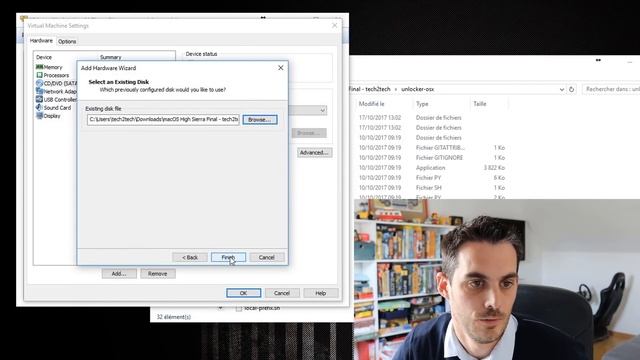Click the Advanced... button

tap(314, 152)
